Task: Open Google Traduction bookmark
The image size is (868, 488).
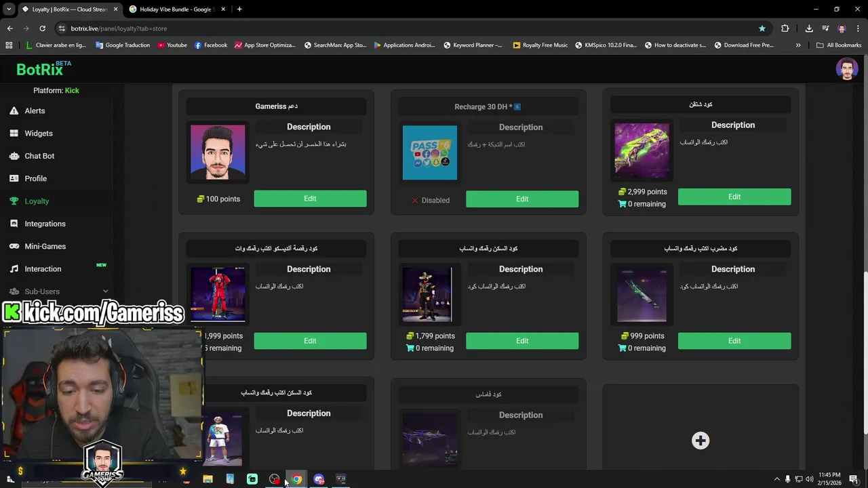Action: (x=123, y=45)
